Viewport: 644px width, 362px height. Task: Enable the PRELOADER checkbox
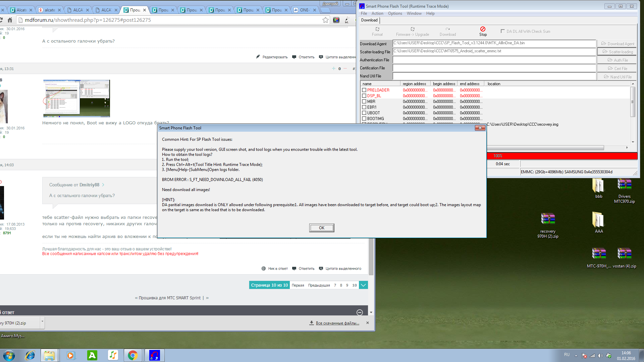click(x=364, y=90)
